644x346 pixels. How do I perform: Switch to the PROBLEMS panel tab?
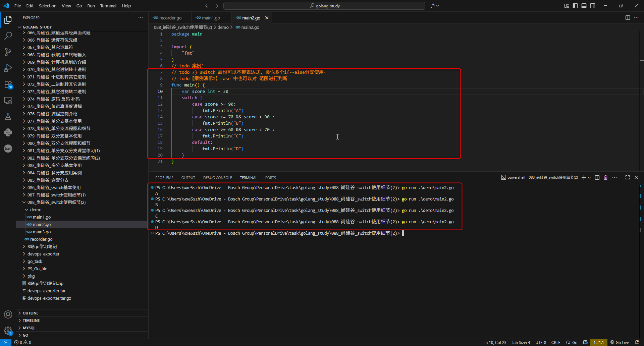(x=164, y=178)
